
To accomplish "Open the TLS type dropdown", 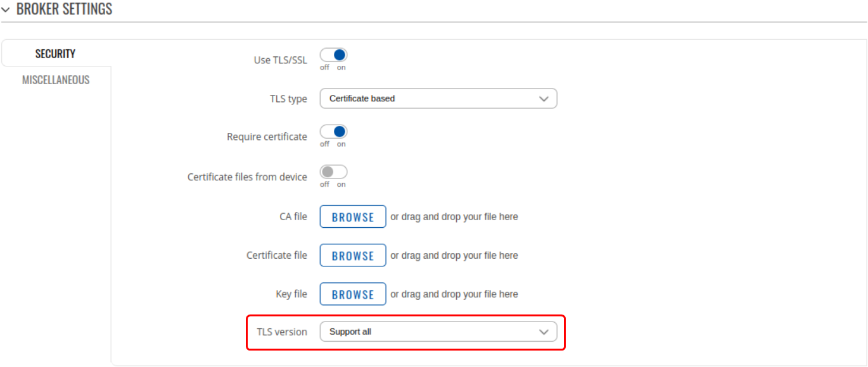I will coord(438,99).
